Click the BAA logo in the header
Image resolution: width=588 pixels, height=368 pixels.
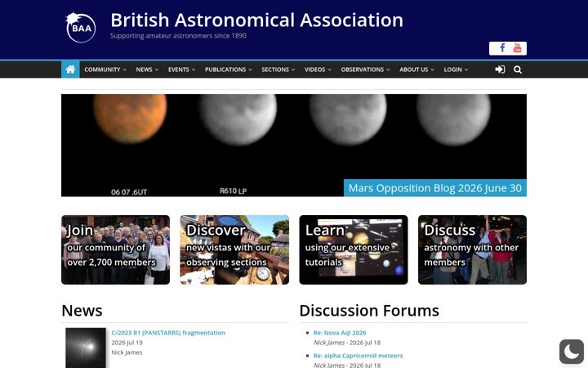coord(80,28)
